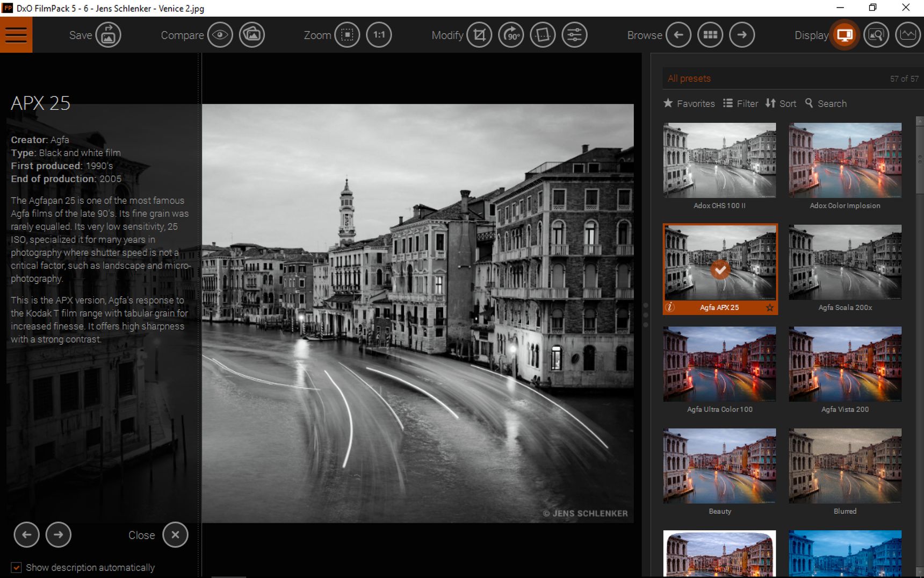Click the 57 of 57 count
The height and width of the screenshot is (578, 924).
click(x=904, y=79)
